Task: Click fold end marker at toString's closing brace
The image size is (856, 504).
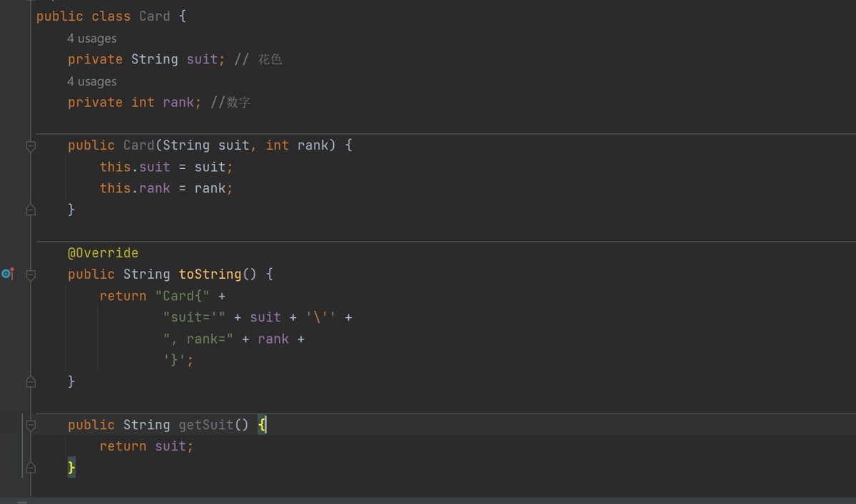Action: [31, 382]
